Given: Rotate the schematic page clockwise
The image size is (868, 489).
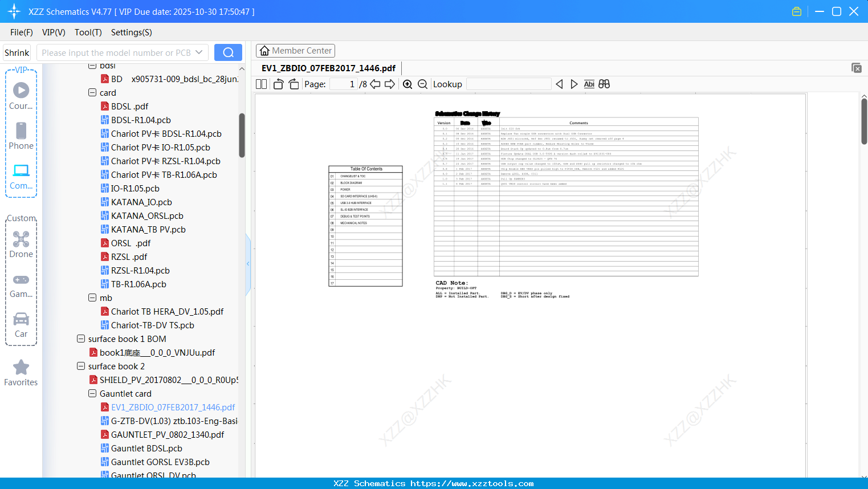Looking at the screenshot, I should click(293, 84).
